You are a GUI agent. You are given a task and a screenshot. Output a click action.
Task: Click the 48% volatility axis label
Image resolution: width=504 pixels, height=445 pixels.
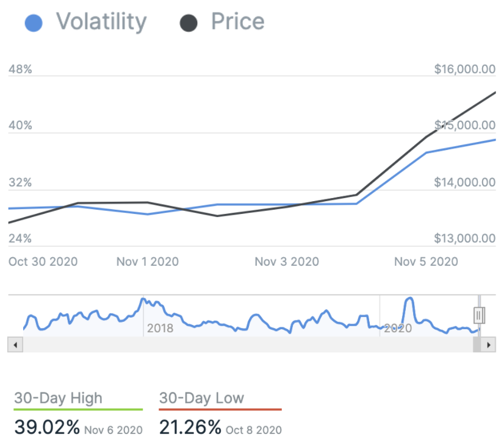(x=20, y=69)
